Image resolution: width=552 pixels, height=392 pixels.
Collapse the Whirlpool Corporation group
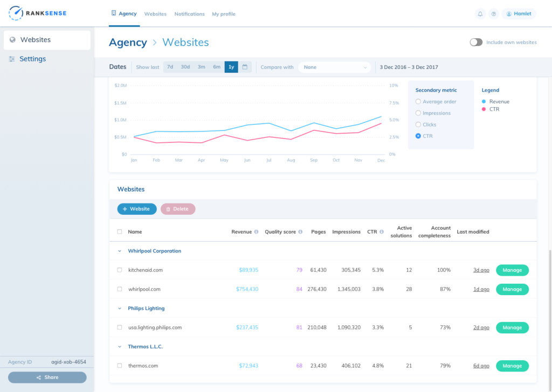pos(120,251)
